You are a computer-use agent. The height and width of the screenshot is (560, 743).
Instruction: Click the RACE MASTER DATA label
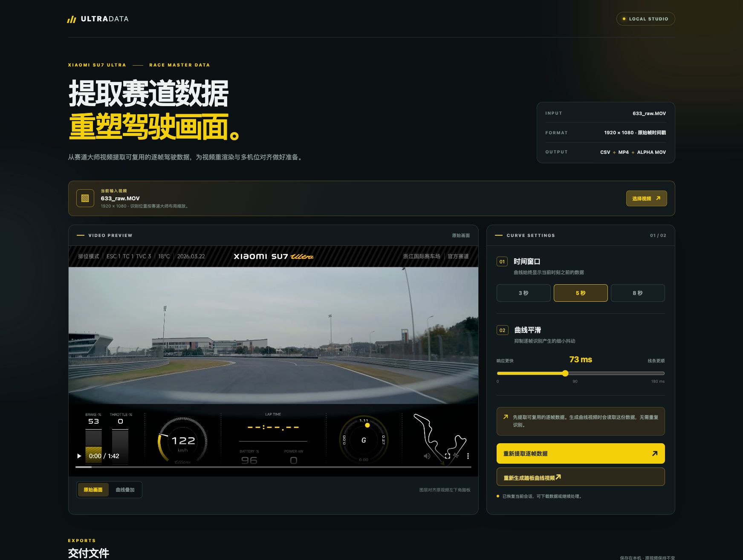179,65
